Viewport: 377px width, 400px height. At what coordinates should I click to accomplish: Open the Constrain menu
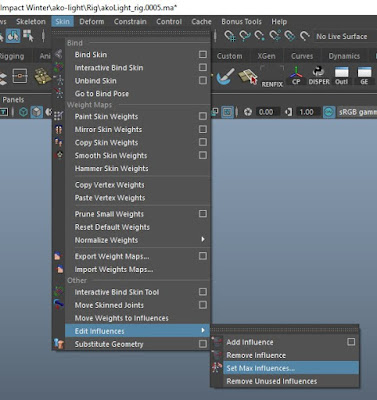pos(130,22)
